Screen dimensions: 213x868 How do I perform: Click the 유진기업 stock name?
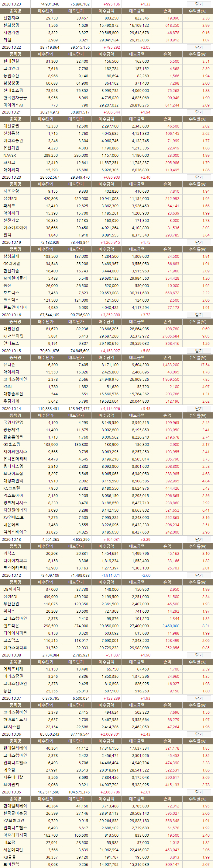click(11, 148)
